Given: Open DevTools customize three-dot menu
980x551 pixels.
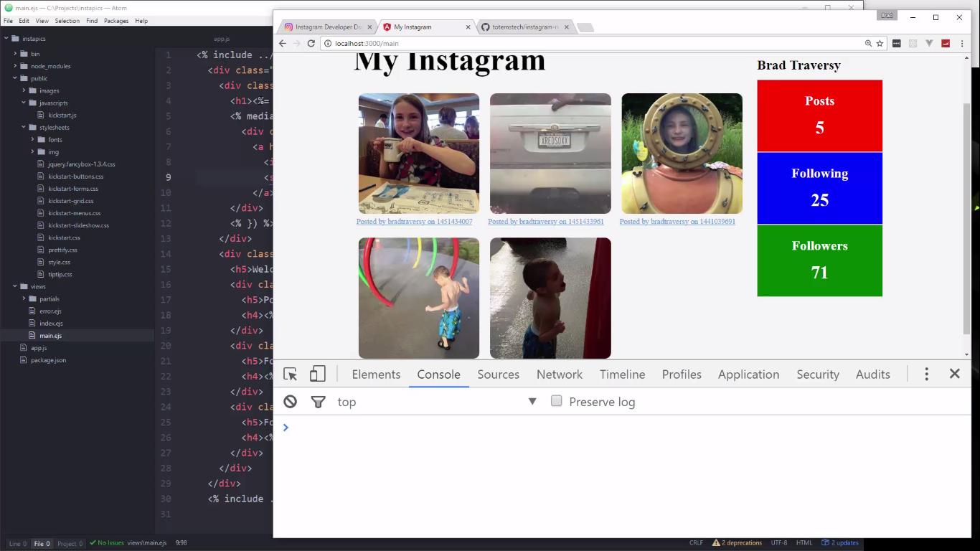Looking at the screenshot, I should [x=926, y=374].
